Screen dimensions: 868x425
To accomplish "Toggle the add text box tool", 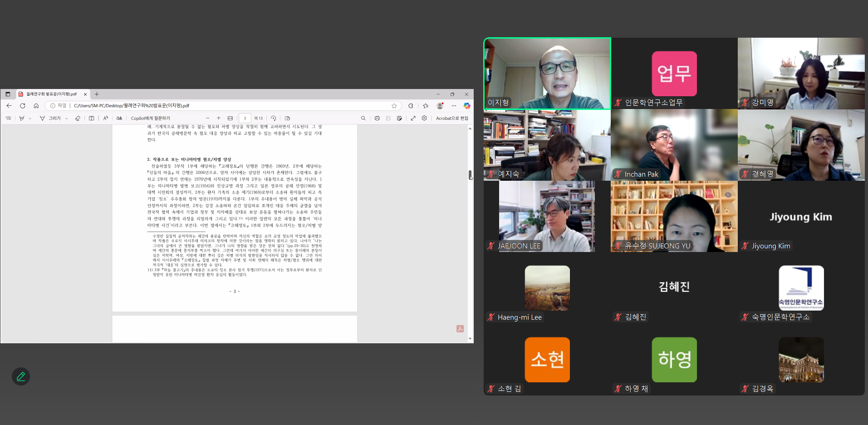I will point(92,118).
